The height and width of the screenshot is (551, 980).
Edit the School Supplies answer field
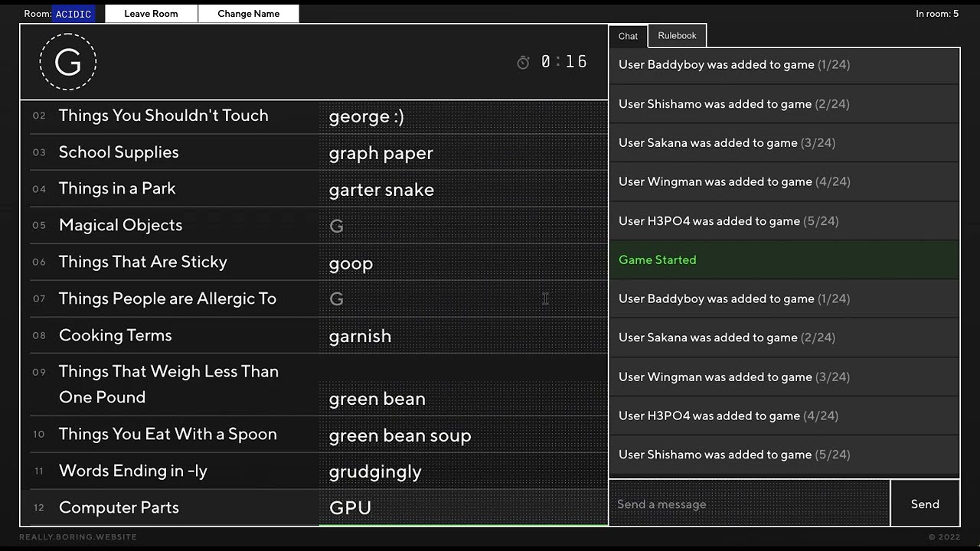coord(462,153)
